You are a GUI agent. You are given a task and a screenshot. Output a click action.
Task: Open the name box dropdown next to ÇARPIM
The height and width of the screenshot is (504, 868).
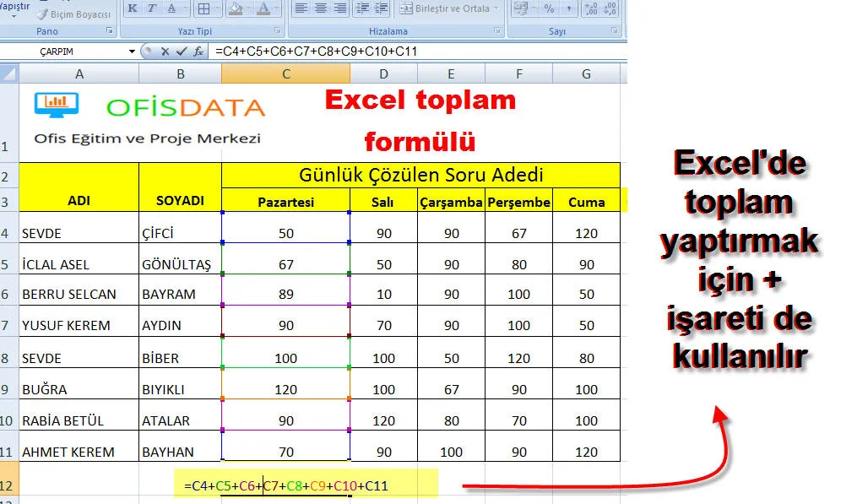(x=132, y=51)
